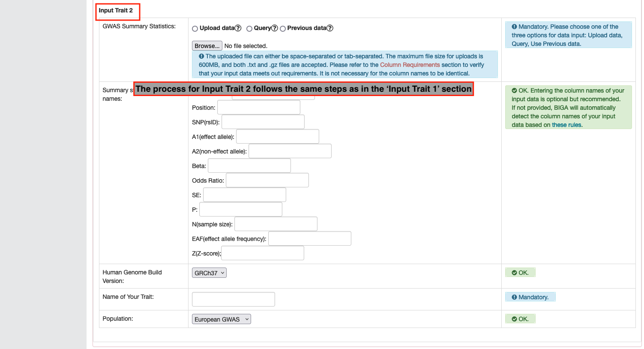Click the Name of Your Trait field

coord(233,299)
